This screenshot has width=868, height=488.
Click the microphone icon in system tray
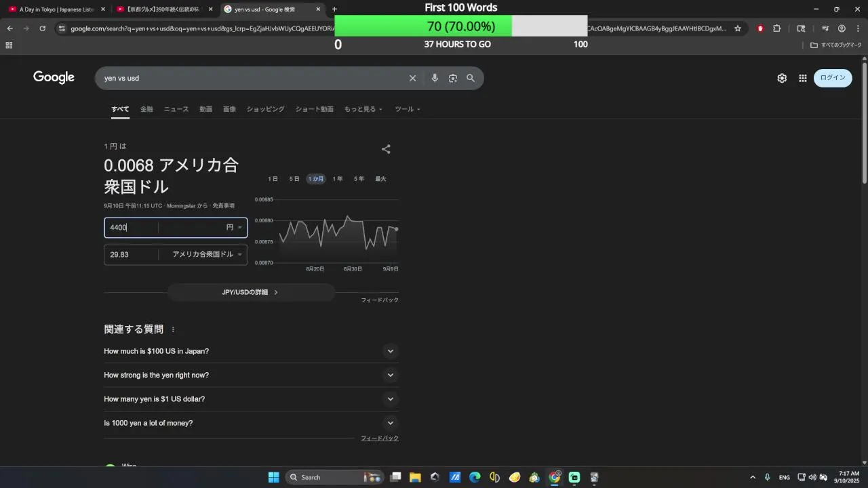coord(767,477)
